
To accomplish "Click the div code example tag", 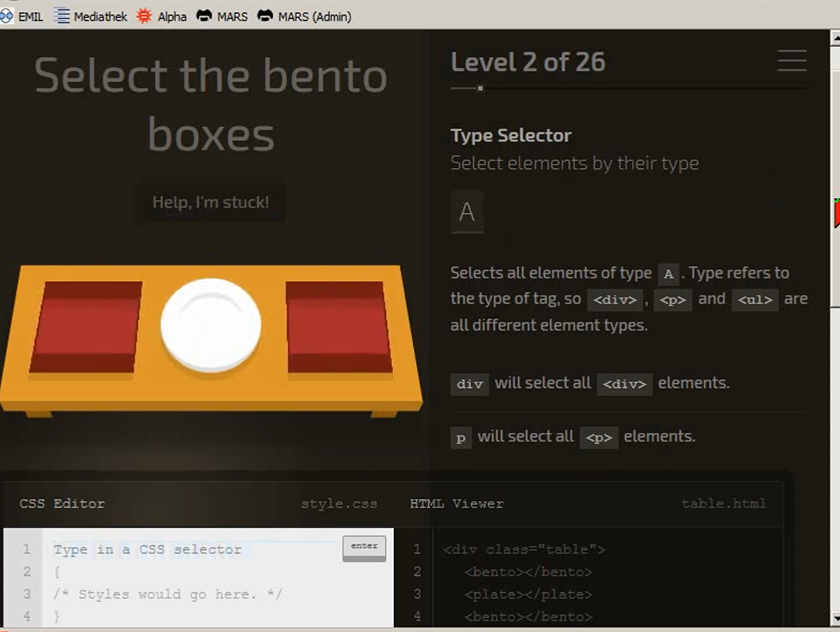I will (469, 384).
